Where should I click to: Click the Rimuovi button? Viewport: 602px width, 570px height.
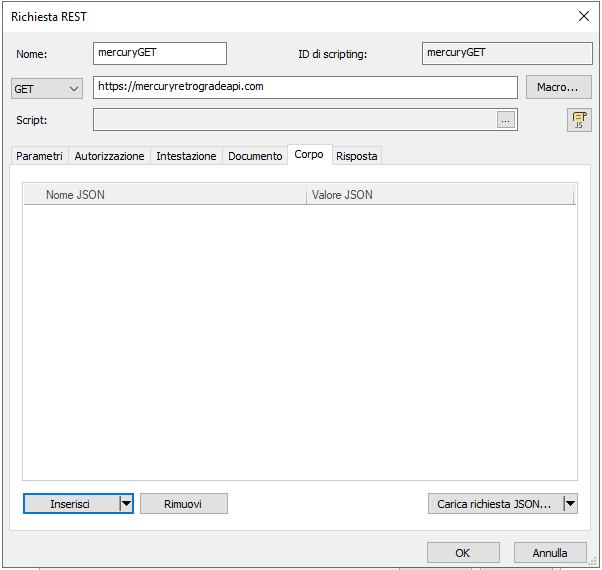pos(183,504)
